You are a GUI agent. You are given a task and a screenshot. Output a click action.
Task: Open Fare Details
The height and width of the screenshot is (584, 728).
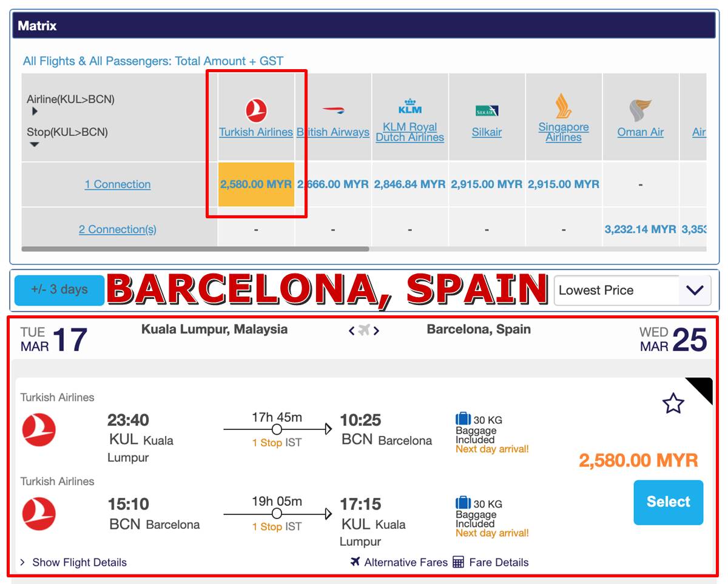(499, 562)
